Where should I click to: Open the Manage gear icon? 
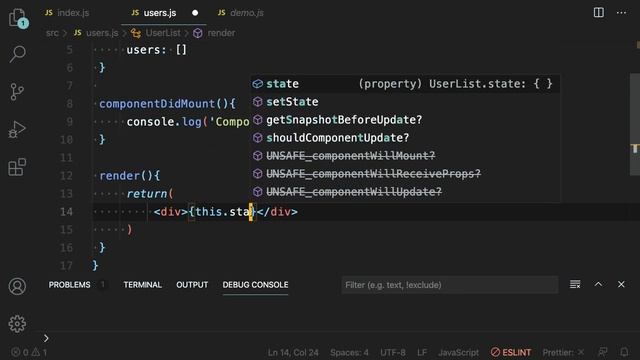17,324
